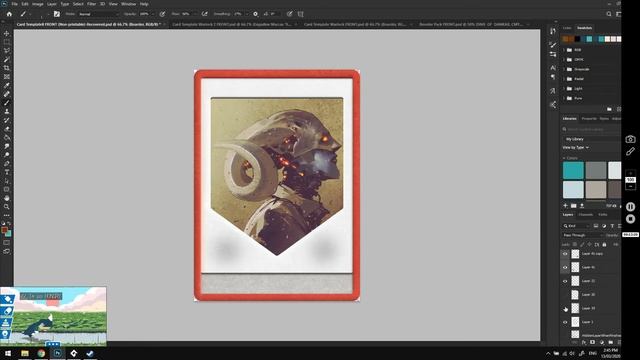Pick the teal library color swatch

point(573,171)
